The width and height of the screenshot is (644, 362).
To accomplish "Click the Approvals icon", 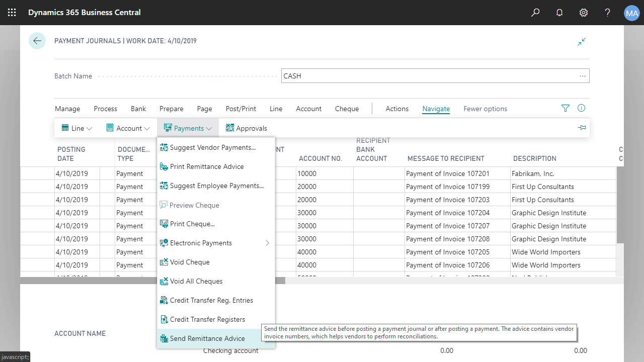I will click(230, 128).
